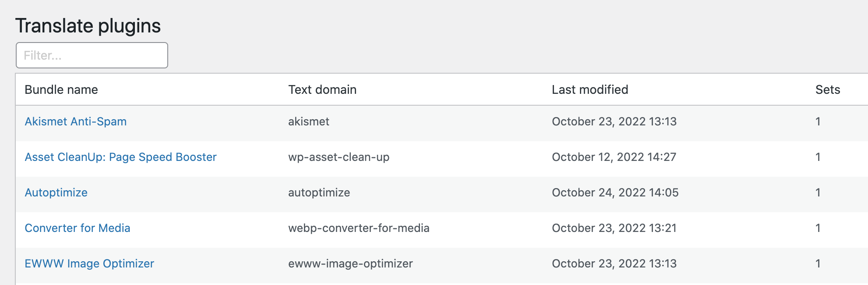Click the Filter input field
The width and height of the screenshot is (868, 285).
(92, 55)
